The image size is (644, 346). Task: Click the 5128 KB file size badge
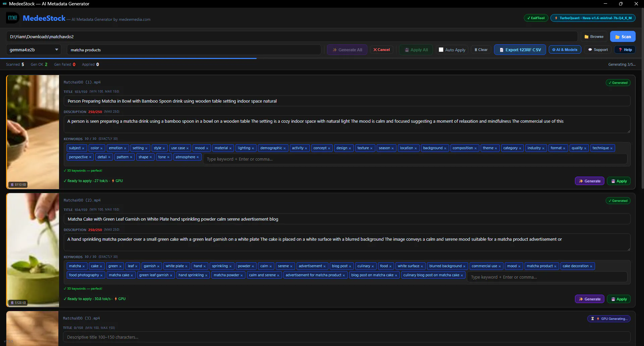(18, 303)
